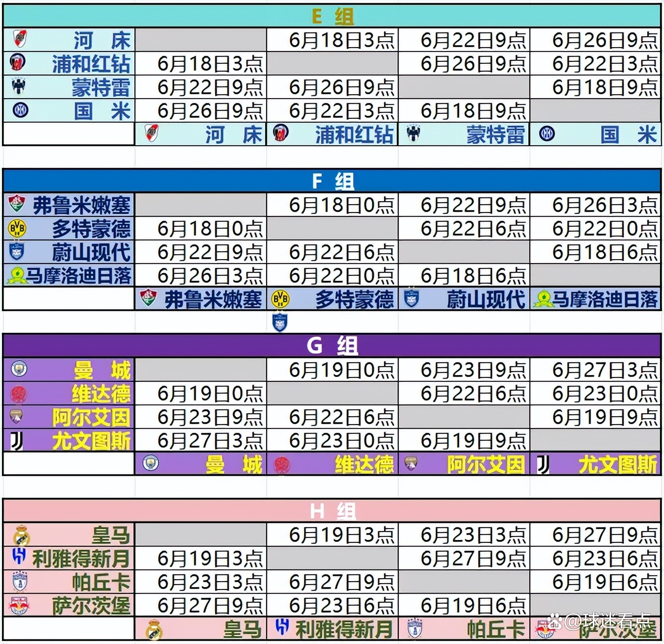Click the stray Ulsan crest above the G组 header
The height and width of the screenshot is (644, 664).
(x=279, y=322)
